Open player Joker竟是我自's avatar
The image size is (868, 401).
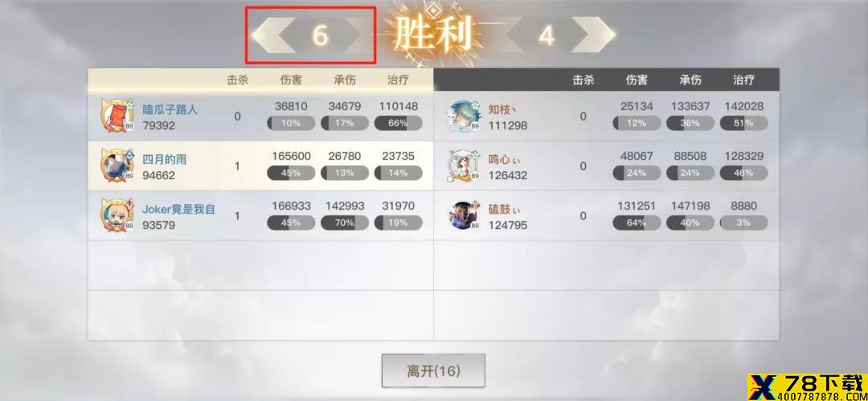[x=117, y=215]
